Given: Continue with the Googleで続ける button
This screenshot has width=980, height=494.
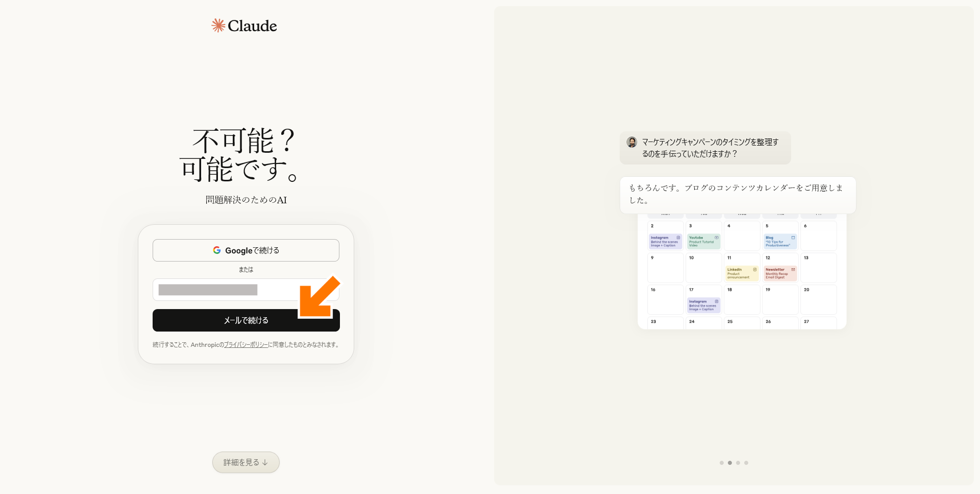Looking at the screenshot, I should [246, 250].
